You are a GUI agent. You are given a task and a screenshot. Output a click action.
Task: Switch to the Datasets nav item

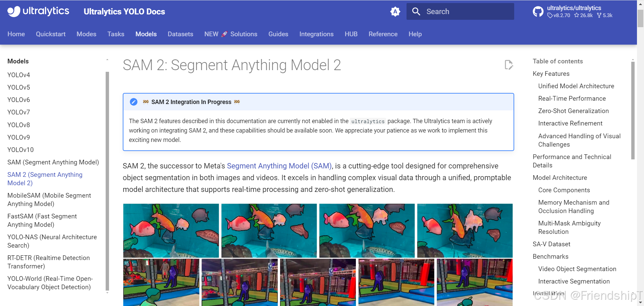pyautogui.click(x=180, y=34)
